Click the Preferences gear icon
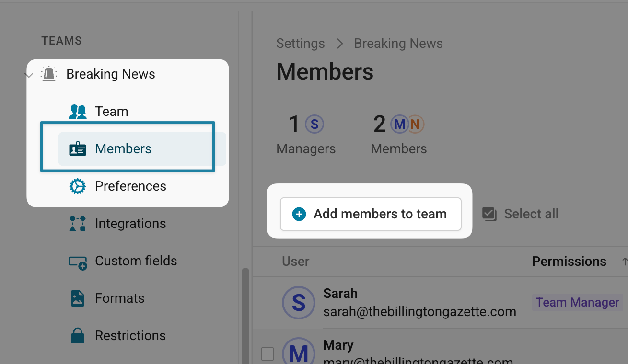This screenshot has width=628, height=364. pos(77,186)
